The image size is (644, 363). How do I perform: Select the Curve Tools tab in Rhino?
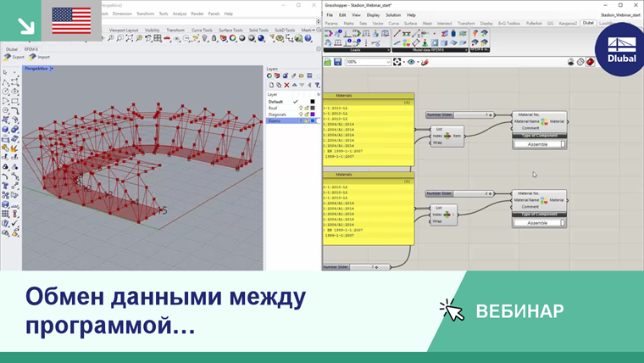(202, 30)
